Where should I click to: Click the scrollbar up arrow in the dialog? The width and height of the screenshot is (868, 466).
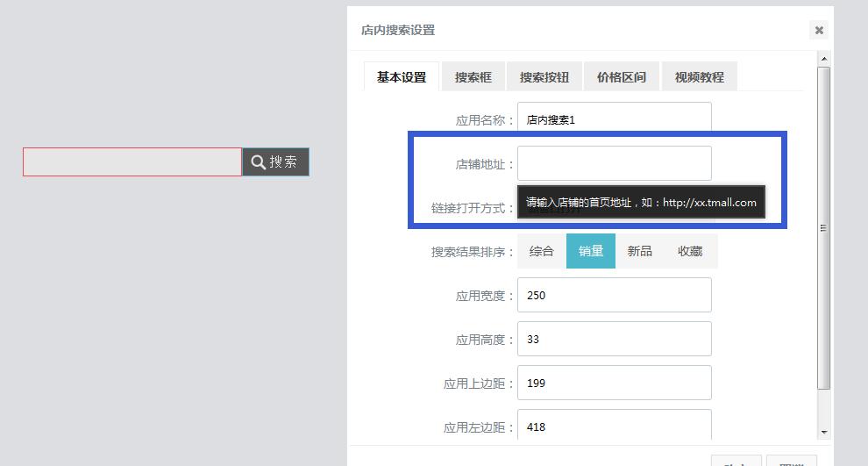pos(823,58)
